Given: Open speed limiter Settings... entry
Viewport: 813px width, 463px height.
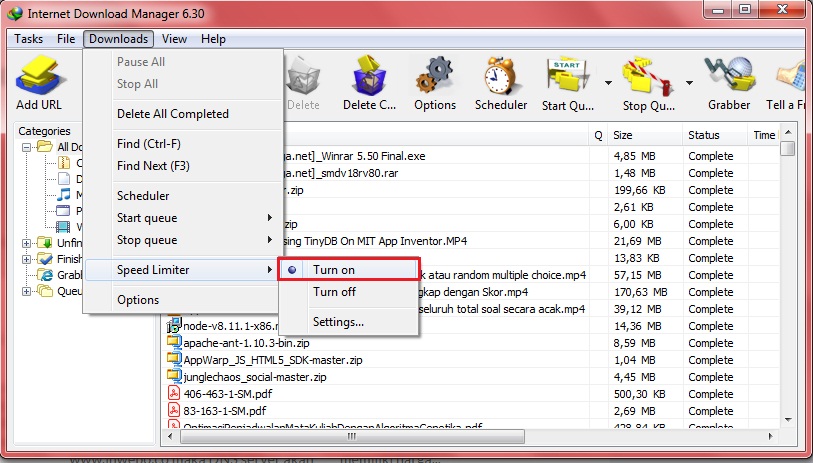Looking at the screenshot, I should (338, 322).
